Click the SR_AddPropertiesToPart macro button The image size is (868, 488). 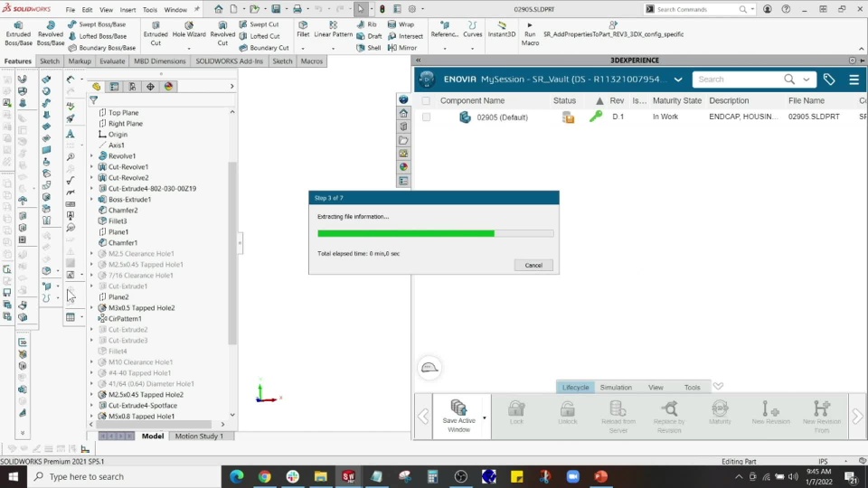(613, 30)
